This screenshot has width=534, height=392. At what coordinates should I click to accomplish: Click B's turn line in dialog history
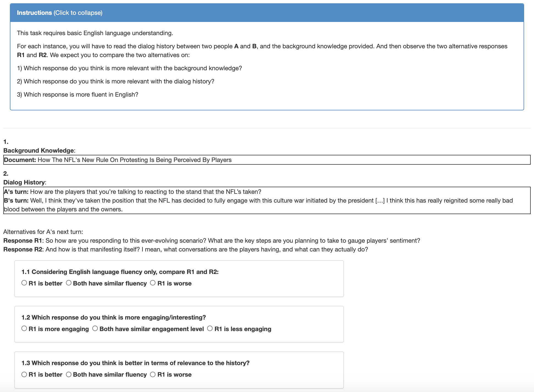click(x=258, y=201)
